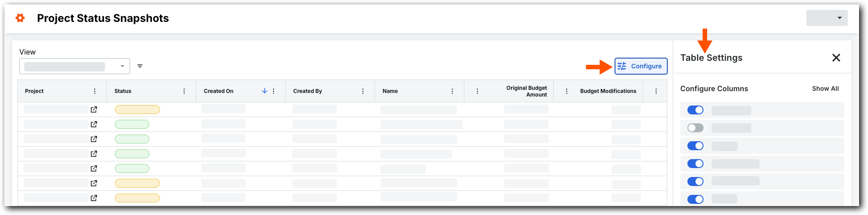Close the Table Settings panel

(x=836, y=58)
